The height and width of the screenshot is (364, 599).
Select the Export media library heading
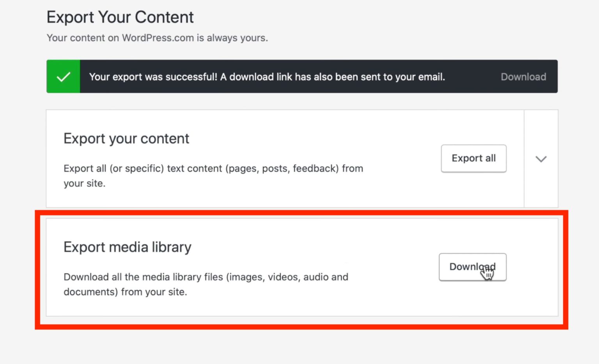click(128, 247)
